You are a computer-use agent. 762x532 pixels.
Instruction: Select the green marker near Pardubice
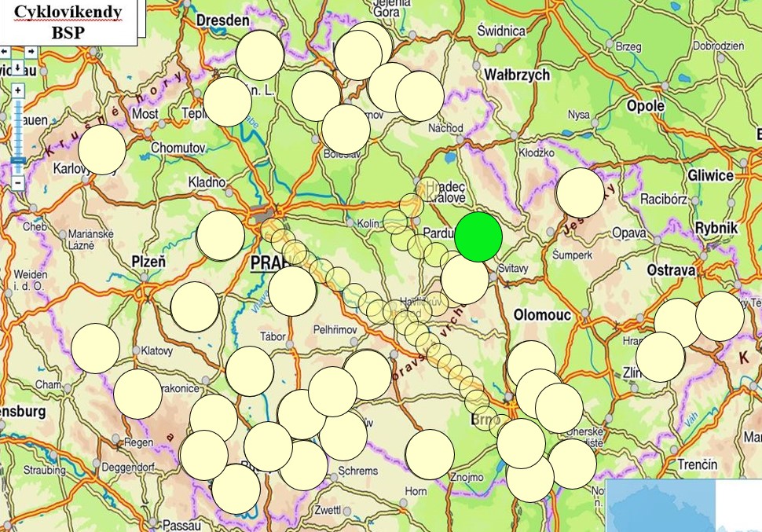click(x=479, y=237)
